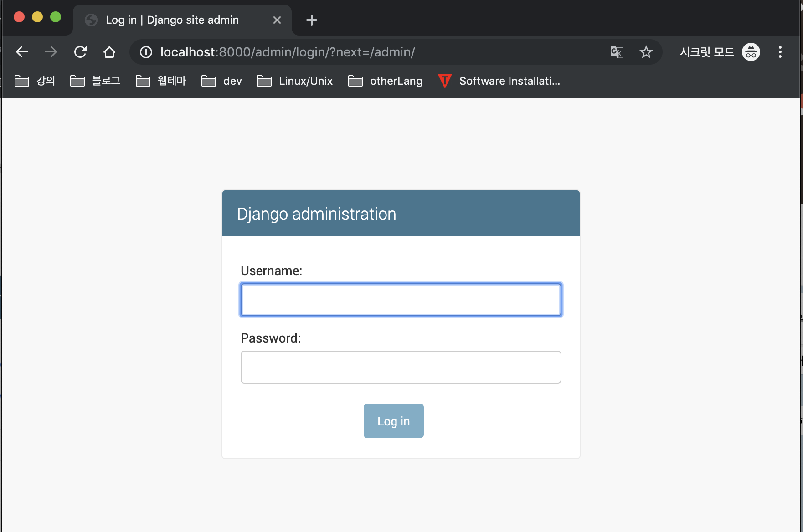Click the green maximize window button
This screenshot has width=803, height=532.
[x=56, y=17]
